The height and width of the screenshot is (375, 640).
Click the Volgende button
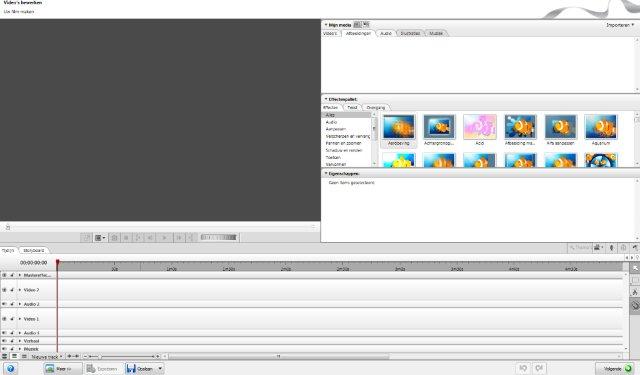616,368
